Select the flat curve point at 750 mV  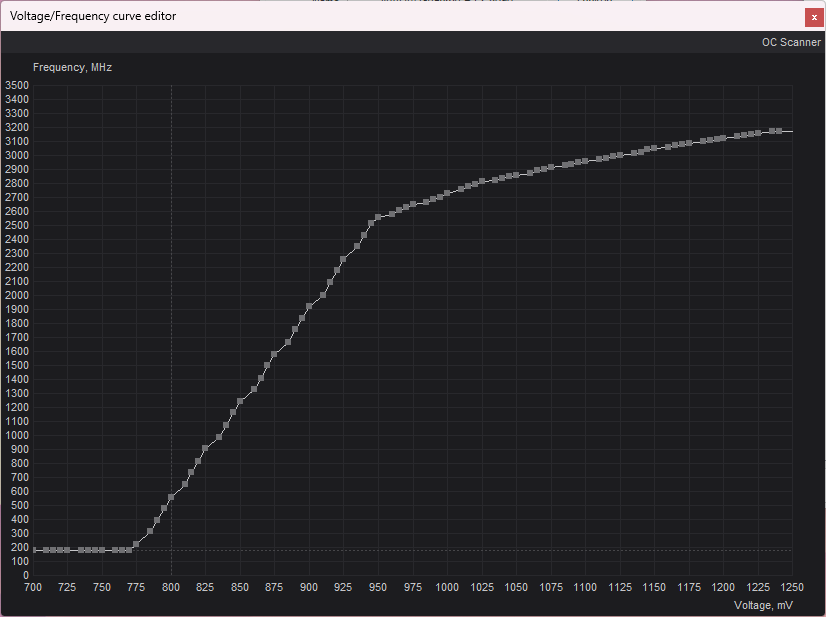(102, 550)
